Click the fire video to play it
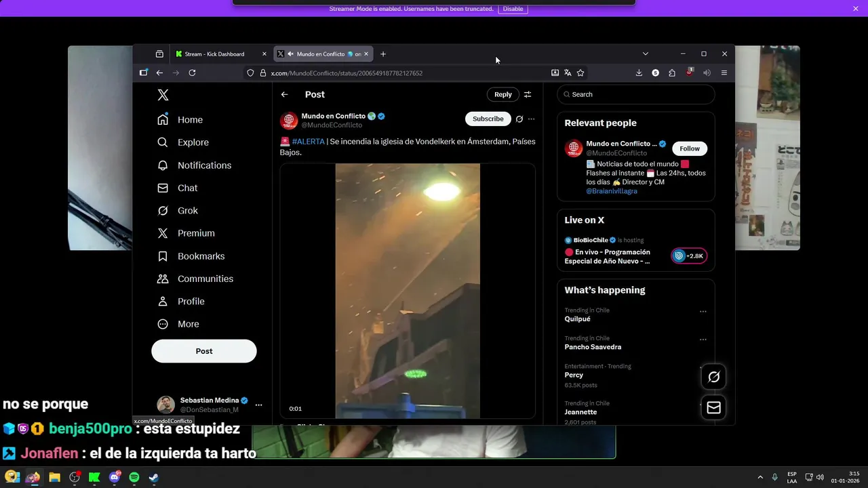Viewport: 868px width, 488px height. 408,291
